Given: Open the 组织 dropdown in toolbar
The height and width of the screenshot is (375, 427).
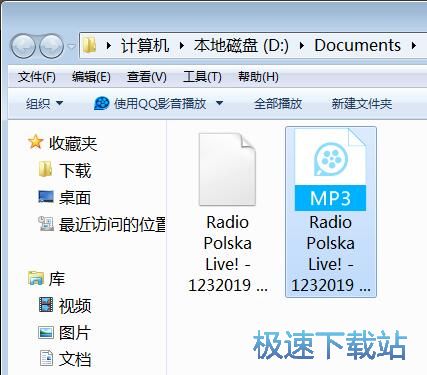Looking at the screenshot, I should [44, 104].
